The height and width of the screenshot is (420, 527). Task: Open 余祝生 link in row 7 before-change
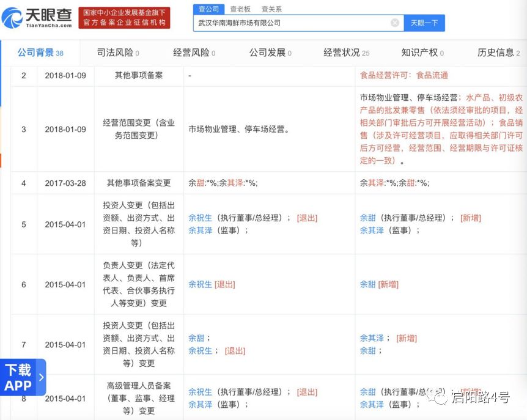point(201,351)
